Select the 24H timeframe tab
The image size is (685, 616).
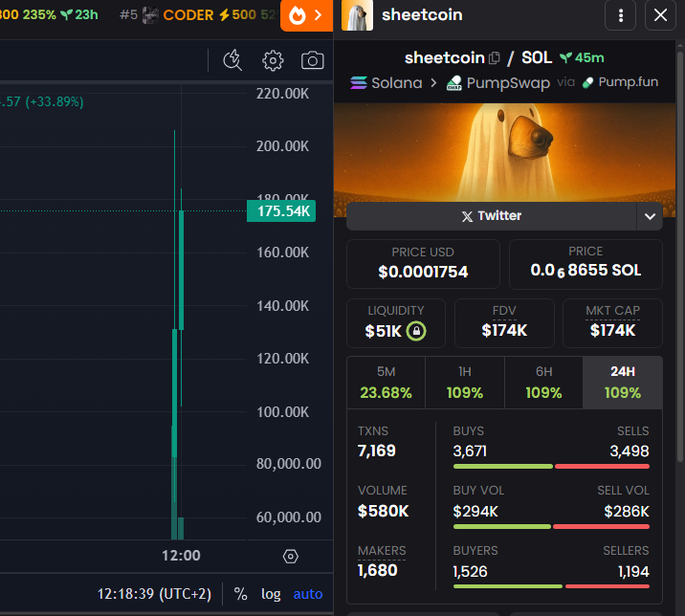tap(623, 383)
